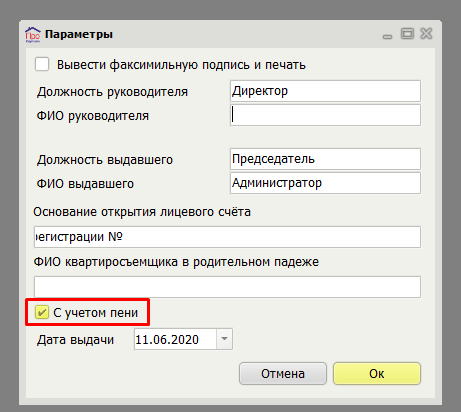The width and height of the screenshot is (461, 412).
Task: Click the date value 11.06.2020
Action: (x=167, y=340)
